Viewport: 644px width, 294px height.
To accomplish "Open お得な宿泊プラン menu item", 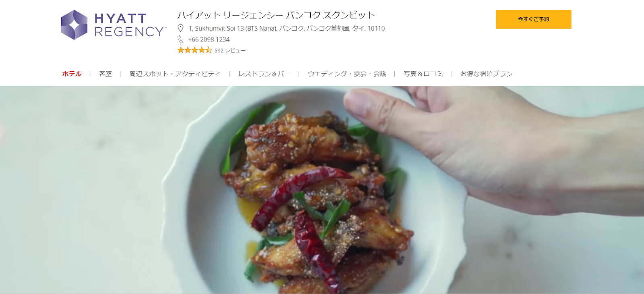I will click(x=486, y=74).
